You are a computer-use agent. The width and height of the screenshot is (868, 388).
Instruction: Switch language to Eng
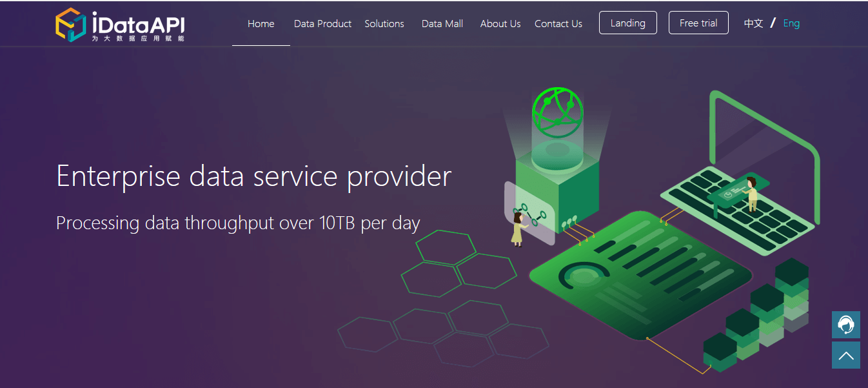[x=791, y=23]
